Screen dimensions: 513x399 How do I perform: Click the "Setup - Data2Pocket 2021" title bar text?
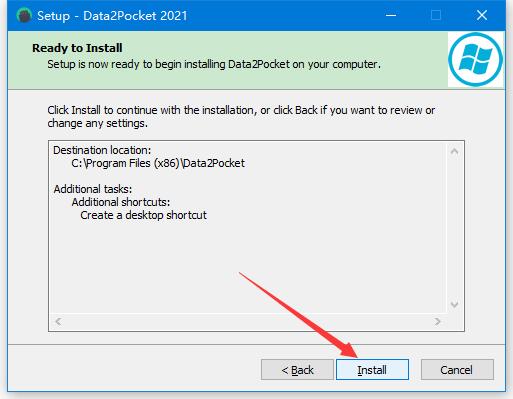112,16
